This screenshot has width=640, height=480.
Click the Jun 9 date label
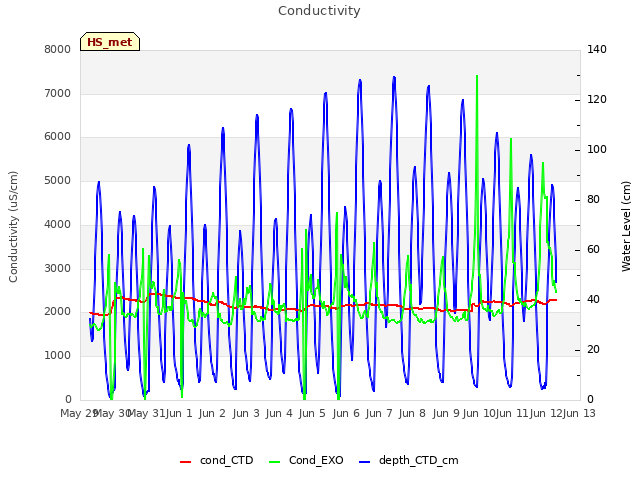pos(446,413)
